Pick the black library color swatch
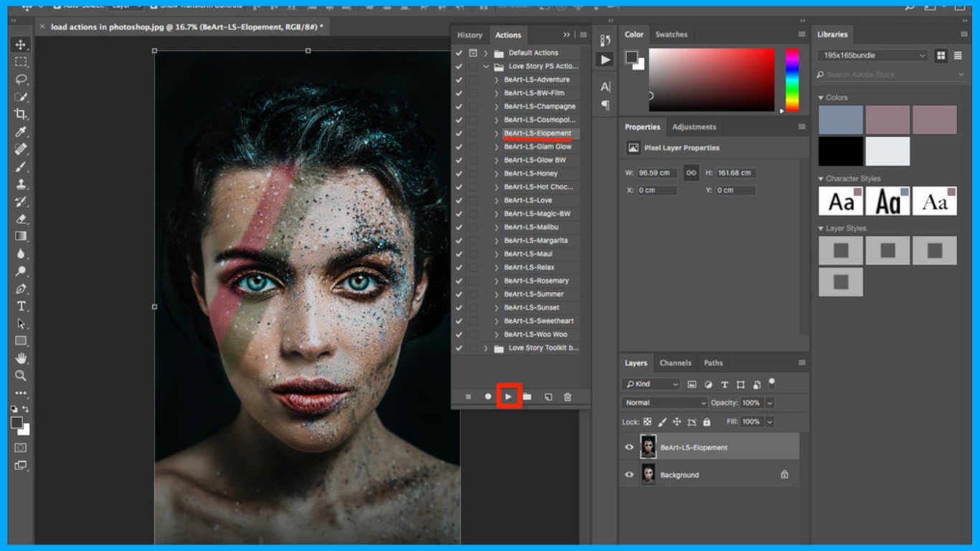This screenshot has height=551, width=980. [841, 151]
